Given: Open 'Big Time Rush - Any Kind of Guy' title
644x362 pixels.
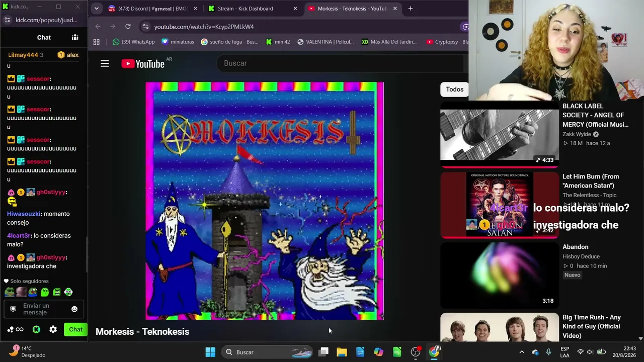Looking at the screenshot, I should pos(592,326).
